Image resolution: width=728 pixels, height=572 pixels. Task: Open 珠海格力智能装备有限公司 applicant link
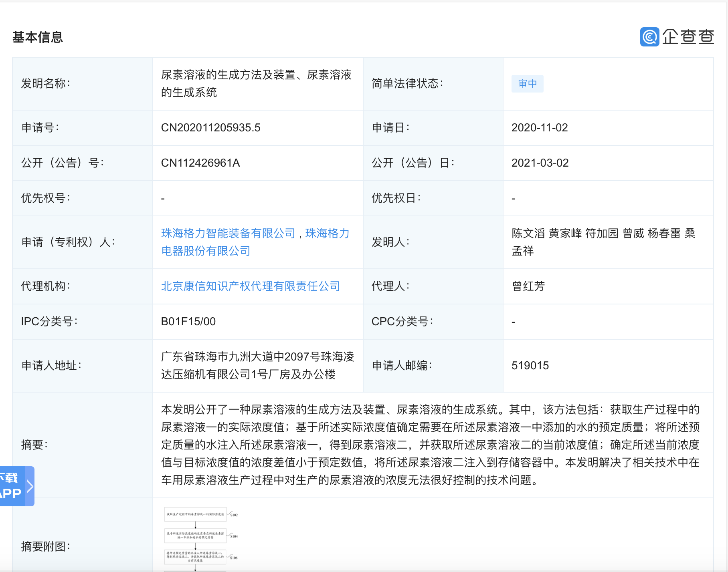(228, 233)
